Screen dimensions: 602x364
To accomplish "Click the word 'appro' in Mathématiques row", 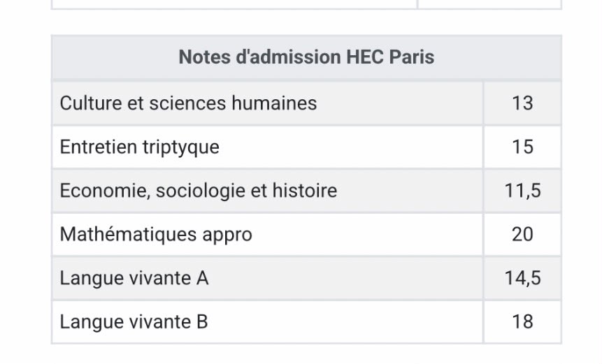I will [x=227, y=235].
